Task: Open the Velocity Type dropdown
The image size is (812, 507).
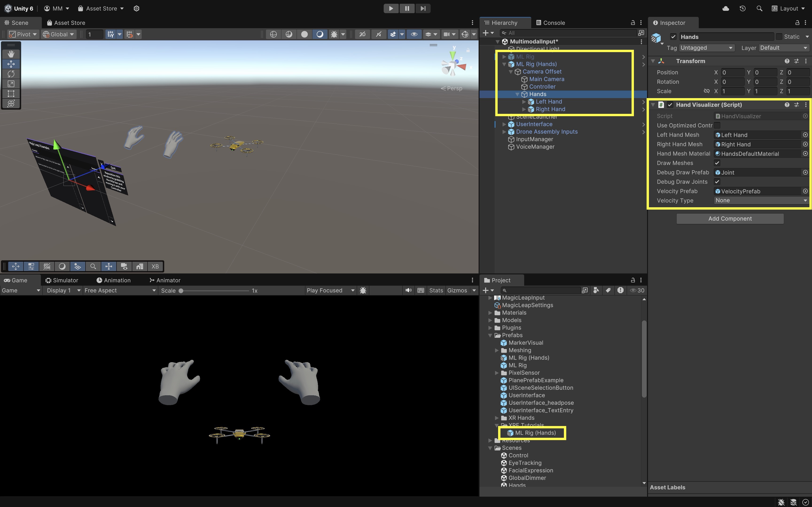Action: tap(760, 200)
